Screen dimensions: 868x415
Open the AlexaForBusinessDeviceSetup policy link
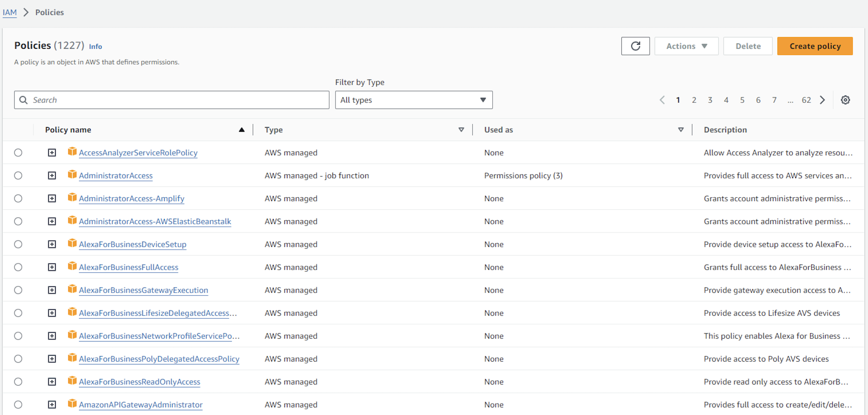tap(132, 244)
